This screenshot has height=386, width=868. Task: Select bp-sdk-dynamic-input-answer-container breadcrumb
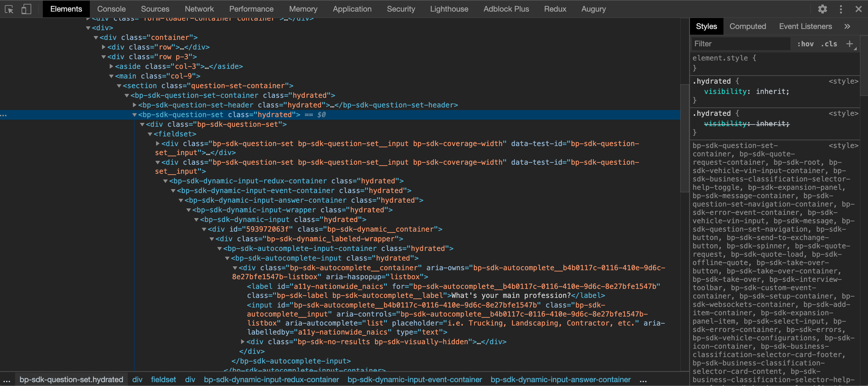[x=560, y=379]
